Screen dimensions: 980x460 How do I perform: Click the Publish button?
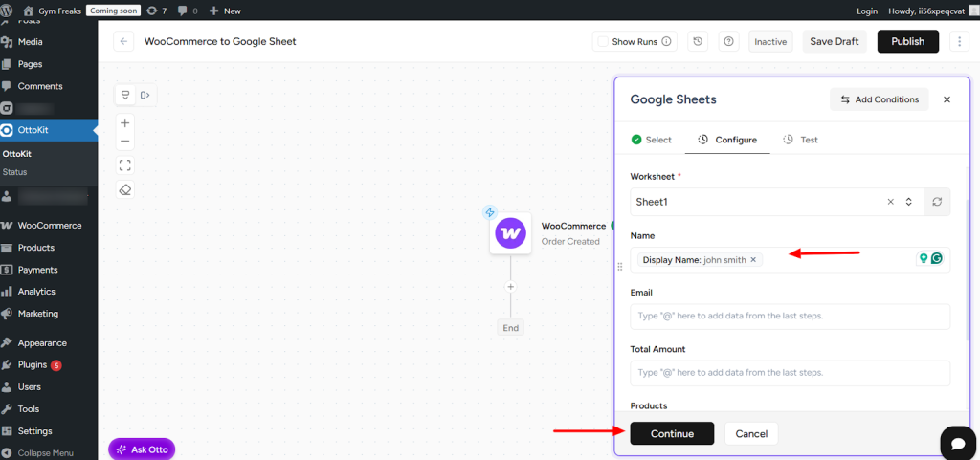[x=907, y=41]
